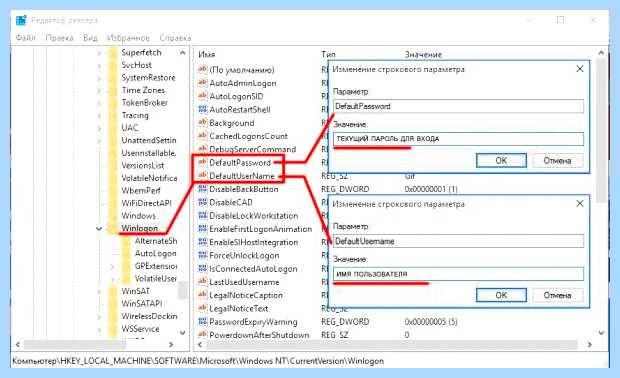620x378 pixels.
Task: Expand the WirelessDocking tree node
Action: [x=99, y=316]
